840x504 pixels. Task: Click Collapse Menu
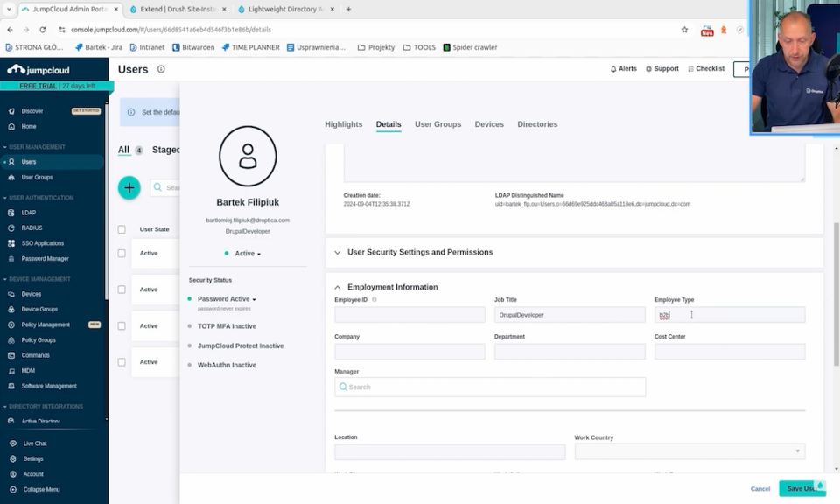point(41,489)
